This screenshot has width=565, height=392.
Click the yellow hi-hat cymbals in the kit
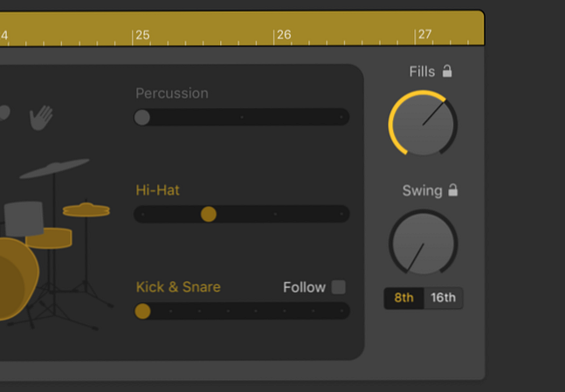point(86,210)
